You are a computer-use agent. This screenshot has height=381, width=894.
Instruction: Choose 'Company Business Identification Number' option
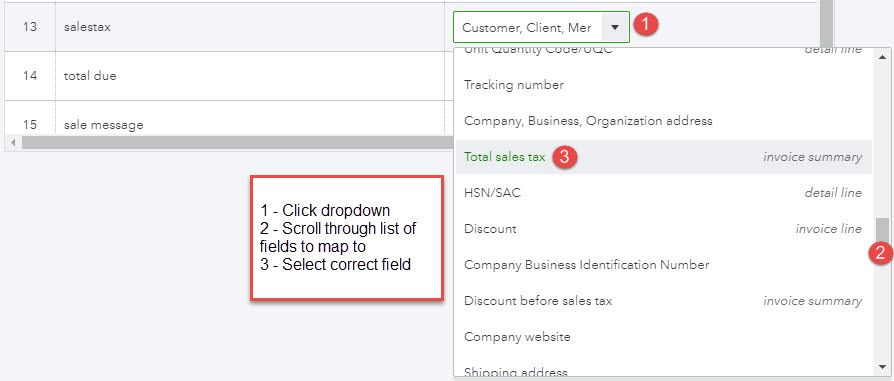pyautogui.click(x=664, y=265)
